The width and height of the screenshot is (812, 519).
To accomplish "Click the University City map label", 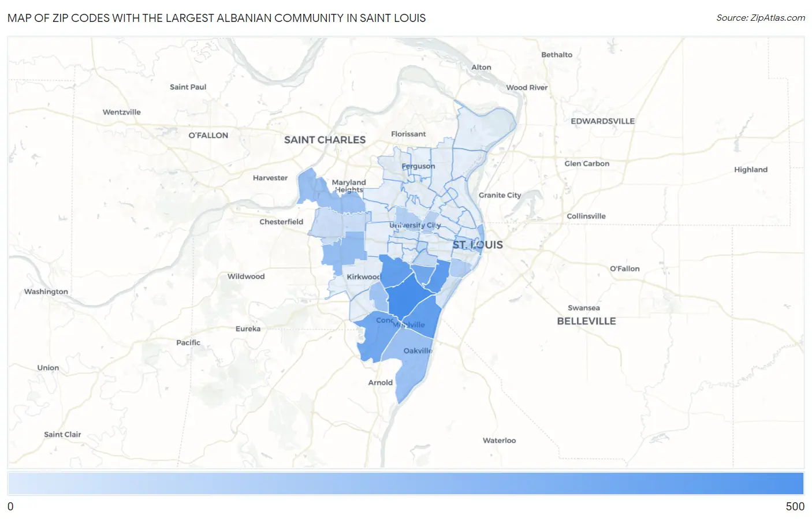I will 415,225.
